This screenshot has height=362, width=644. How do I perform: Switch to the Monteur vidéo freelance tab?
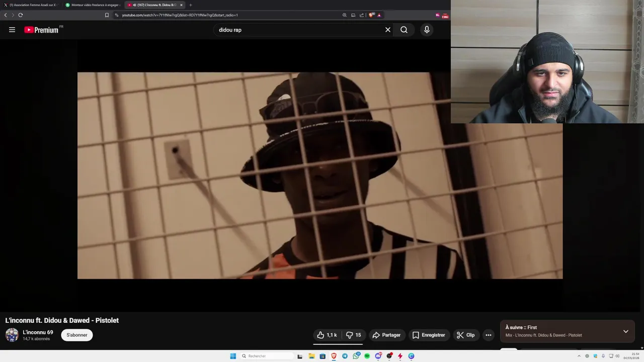tap(93, 5)
